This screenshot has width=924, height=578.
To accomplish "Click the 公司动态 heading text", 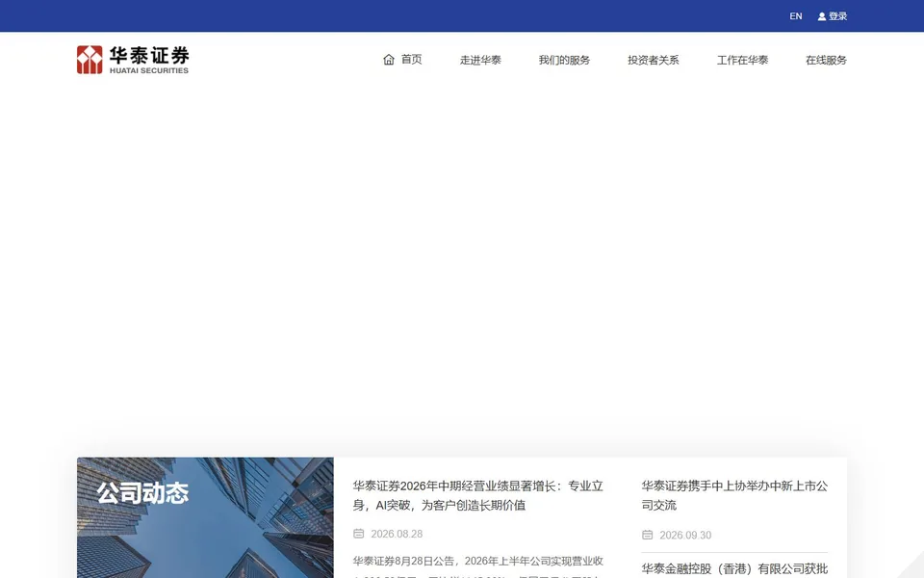I will point(142,493).
